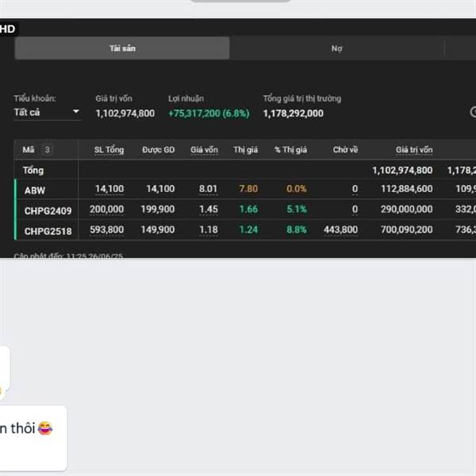Click the profit value +75,317,200 (6.8%)
This screenshot has height=476, width=476.
click(209, 113)
